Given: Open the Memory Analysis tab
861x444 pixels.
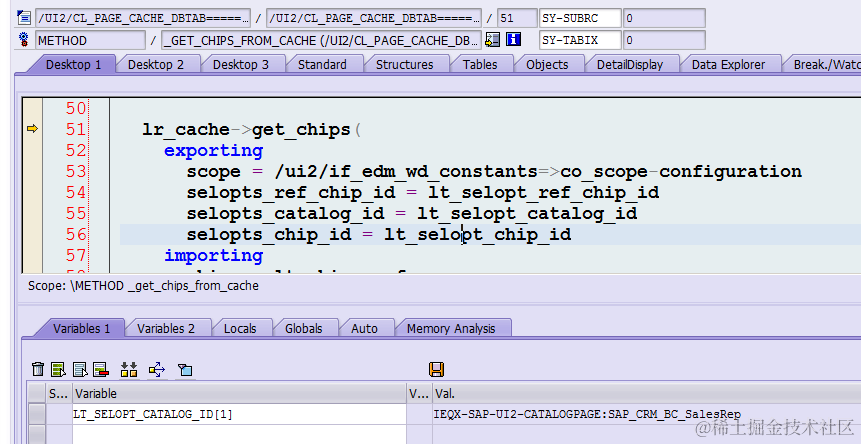Looking at the screenshot, I should pos(451,328).
